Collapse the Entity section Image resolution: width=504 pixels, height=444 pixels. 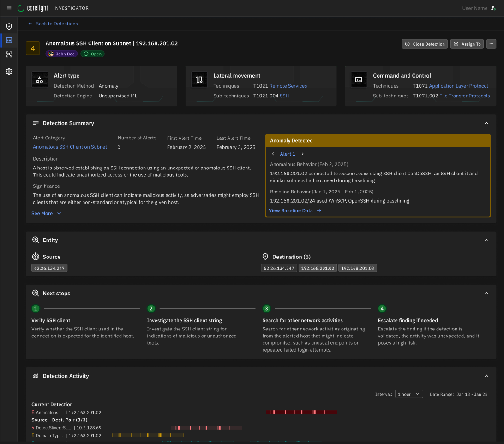point(486,240)
